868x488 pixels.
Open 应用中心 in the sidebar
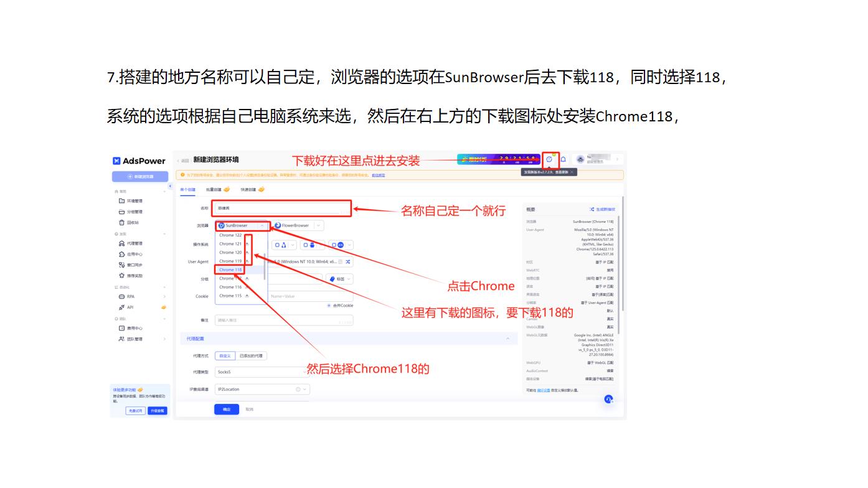pyautogui.click(x=131, y=254)
